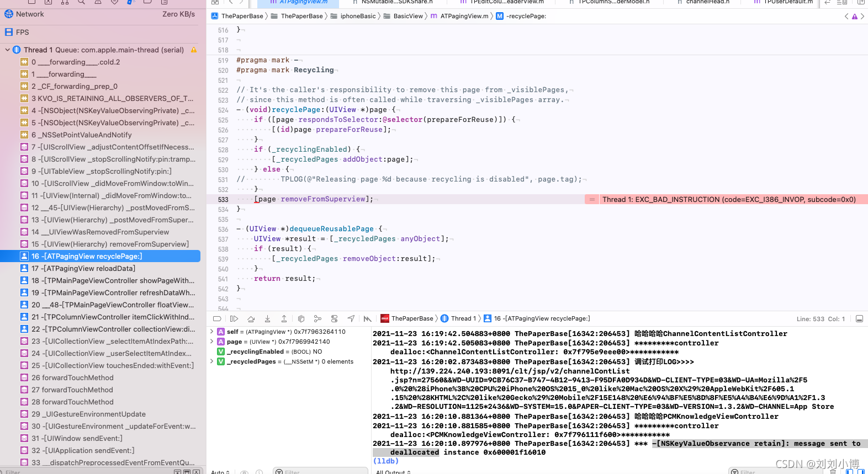The image size is (868, 474).
Task: Click the issue warning icon in jump bar
Action: (855, 17)
